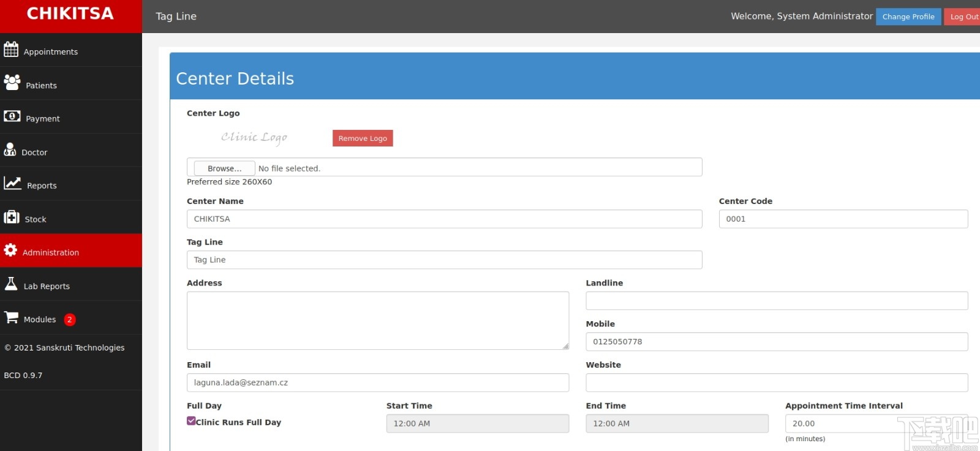Focus the Appointment Time Interval field
980x451 pixels.
[x=876, y=423]
